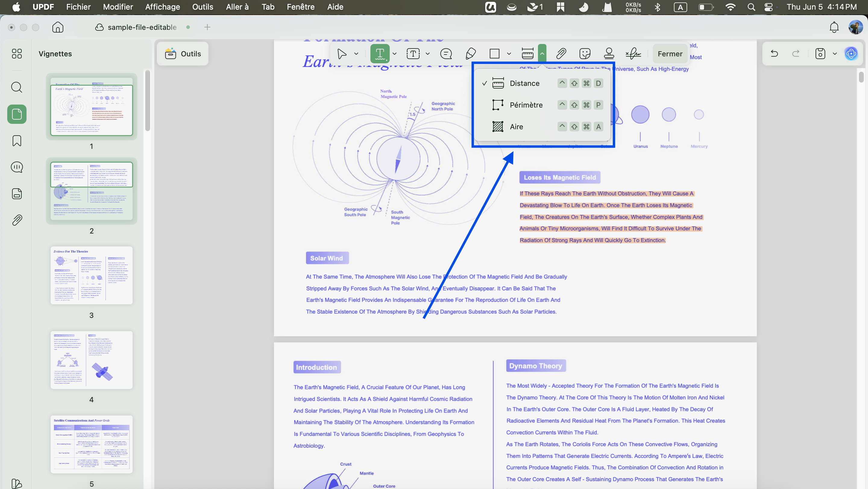The image size is (868, 489).
Task: Open the Fichier menu
Action: [x=78, y=7]
